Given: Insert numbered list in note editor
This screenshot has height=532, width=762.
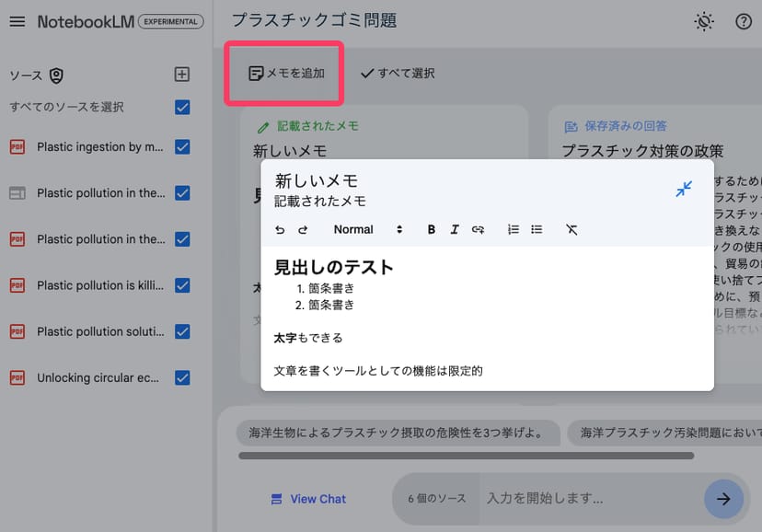Looking at the screenshot, I should point(514,229).
